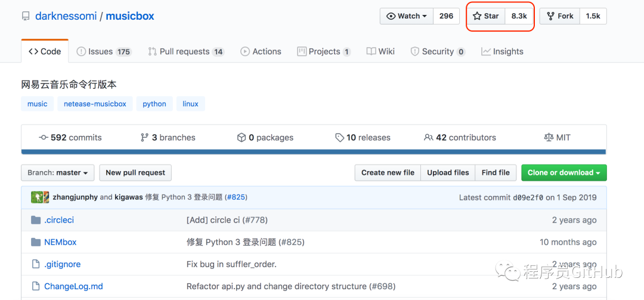View the 8.3k stargazers count
The image size is (644, 300).
click(519, 16)
